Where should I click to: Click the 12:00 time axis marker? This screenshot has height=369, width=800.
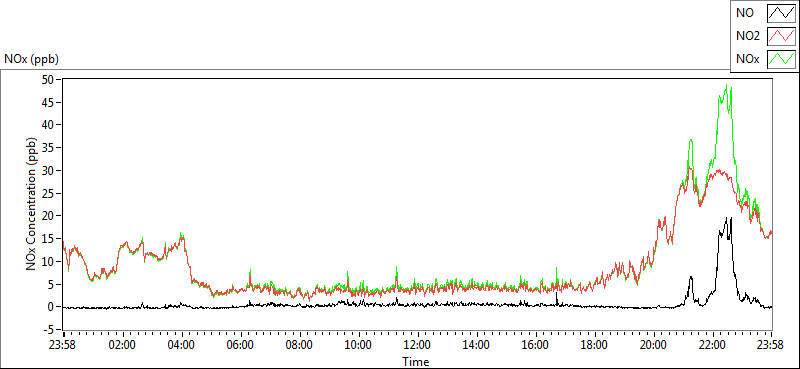(x=417, y=344)
